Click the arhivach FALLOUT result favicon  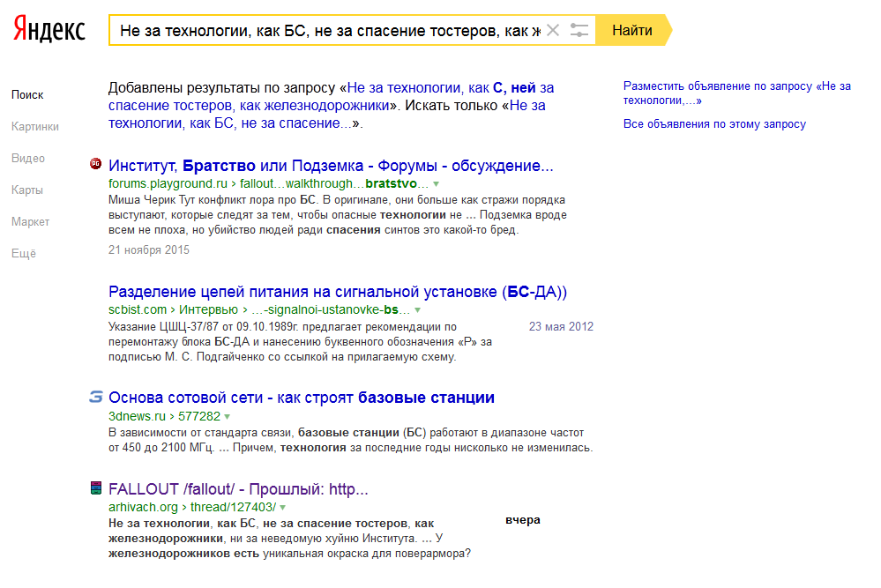(97, 488)
